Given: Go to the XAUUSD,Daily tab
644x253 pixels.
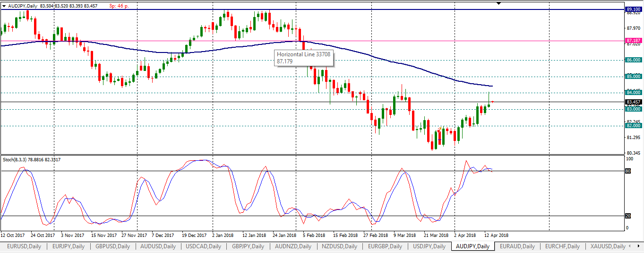Looking at the screenshot, I should point(608,246).
